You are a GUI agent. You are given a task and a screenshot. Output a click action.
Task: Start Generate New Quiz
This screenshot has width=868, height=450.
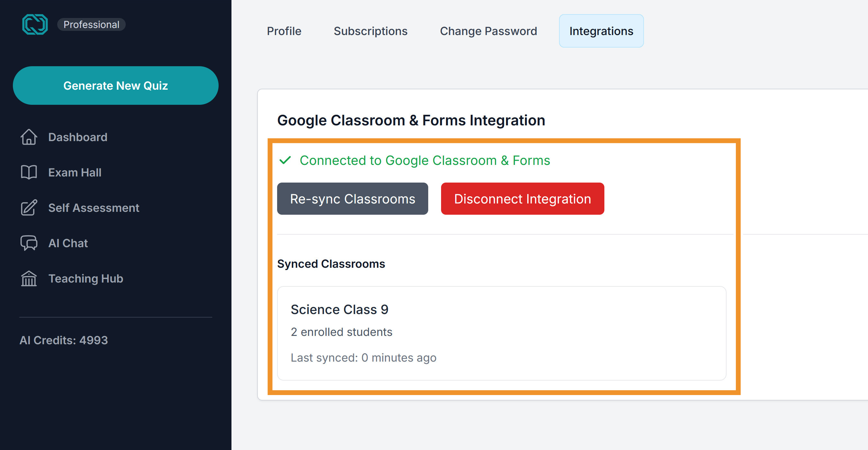[x=116, y=85]
